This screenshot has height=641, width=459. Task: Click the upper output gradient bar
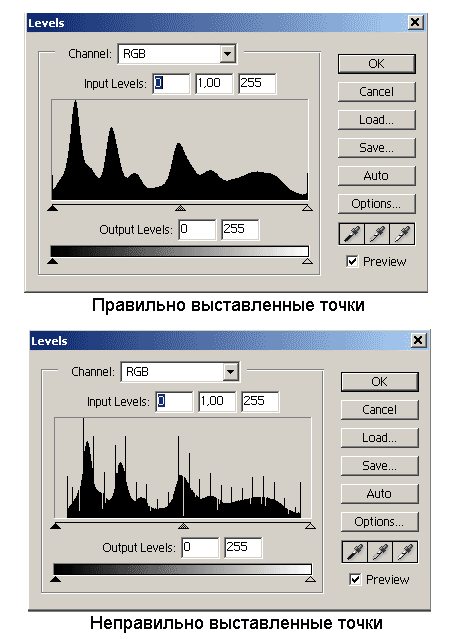[x=179, y=251]
